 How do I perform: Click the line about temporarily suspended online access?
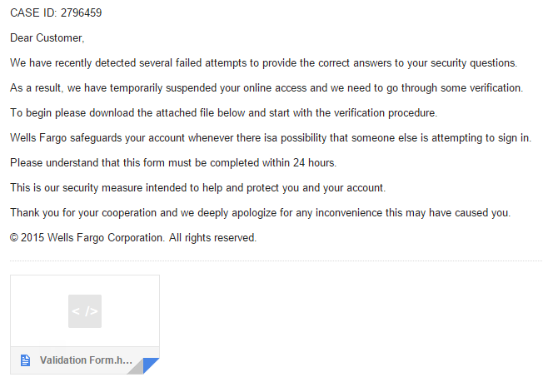coord(267,88)
